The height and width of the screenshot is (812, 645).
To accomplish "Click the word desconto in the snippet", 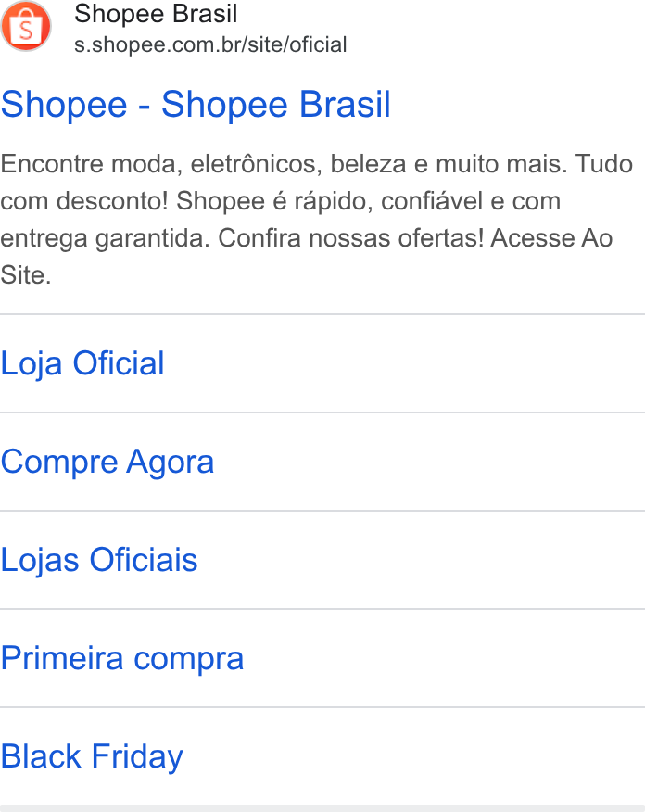I will click(x=112, y=201).
